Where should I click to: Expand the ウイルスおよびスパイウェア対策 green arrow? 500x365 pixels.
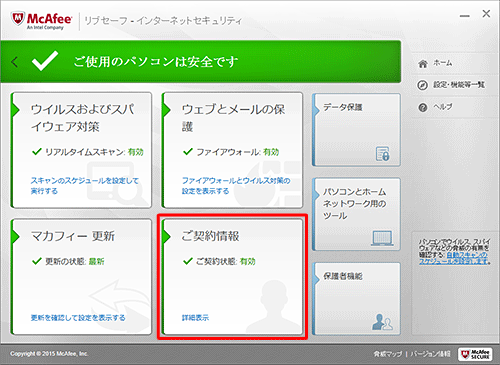pyautogui.click(x=15, y=110)
